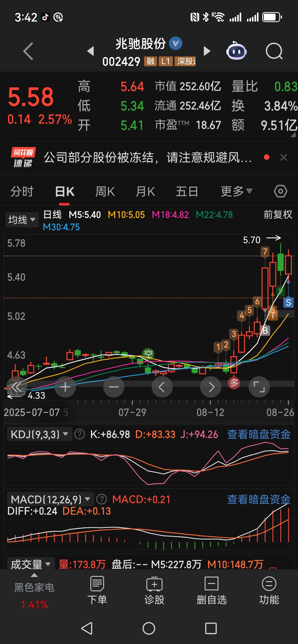Tap the 融 margin trading tag

(x=150, y=62)
